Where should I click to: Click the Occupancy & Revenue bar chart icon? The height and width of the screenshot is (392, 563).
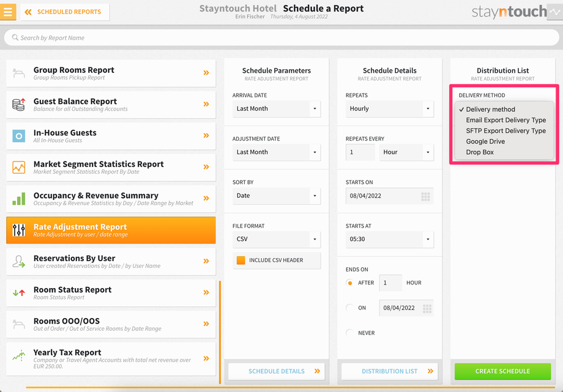(x=19, y=199)
